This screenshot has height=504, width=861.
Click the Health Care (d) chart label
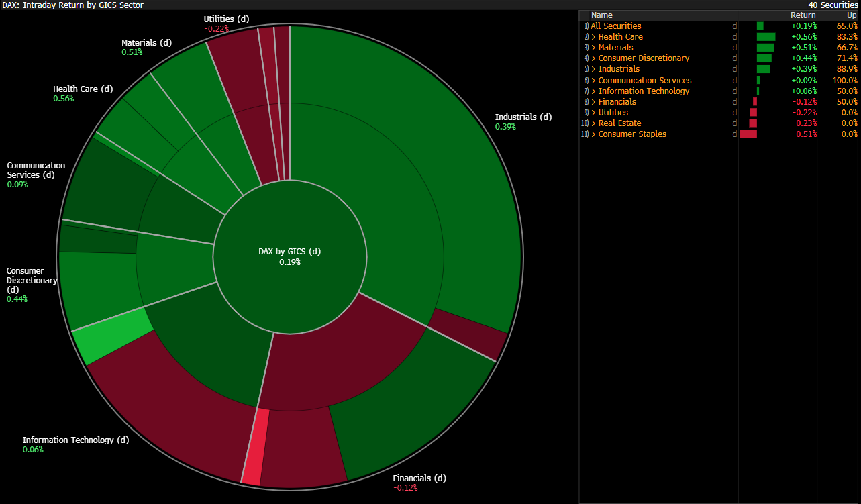83,89
